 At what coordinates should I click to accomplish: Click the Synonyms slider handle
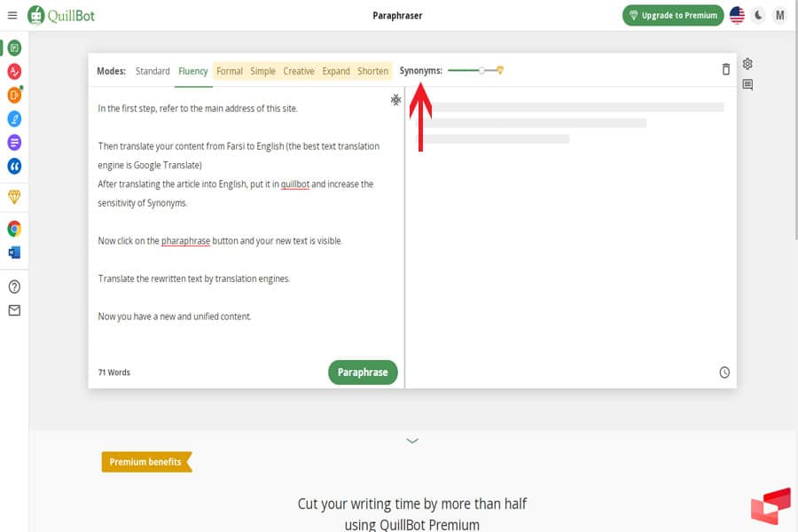point(481,70)
